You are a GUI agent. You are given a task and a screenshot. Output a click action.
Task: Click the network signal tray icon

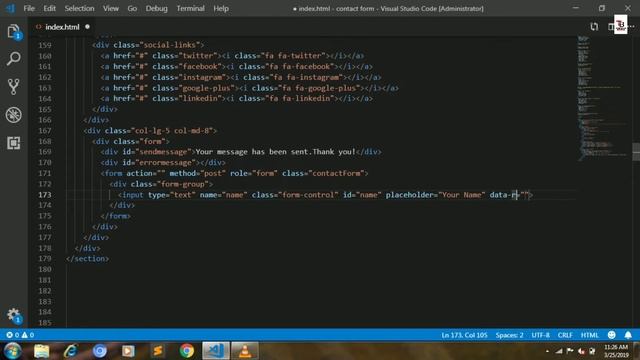(x=559, y=351)
